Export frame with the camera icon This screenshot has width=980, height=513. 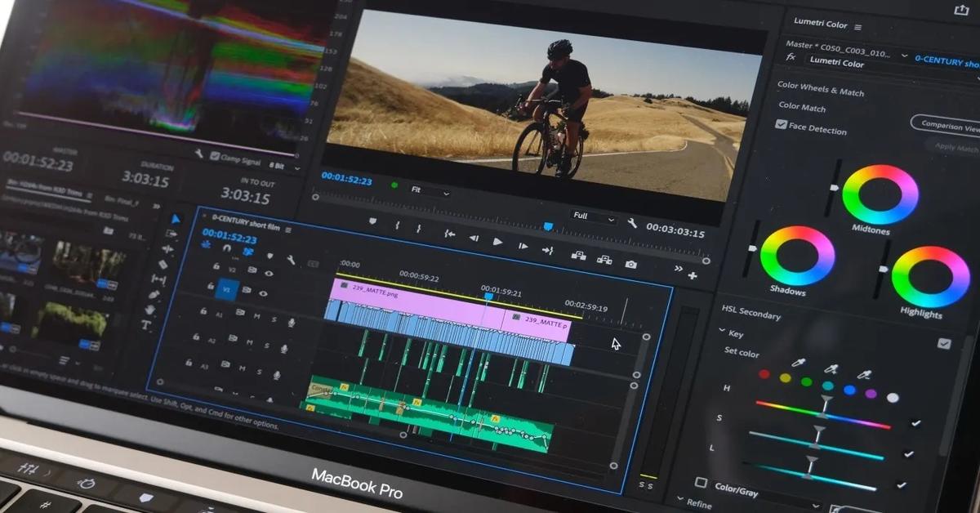(x=630, y=264)
